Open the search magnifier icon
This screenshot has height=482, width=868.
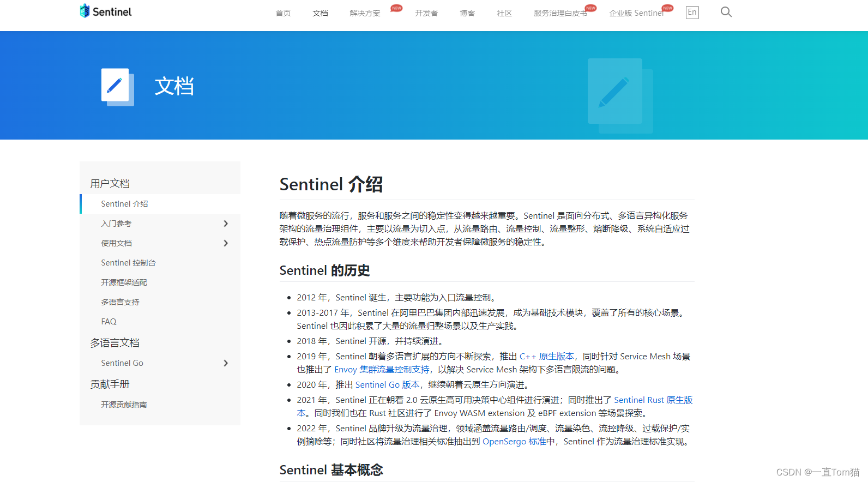click(x=726, y=12)
